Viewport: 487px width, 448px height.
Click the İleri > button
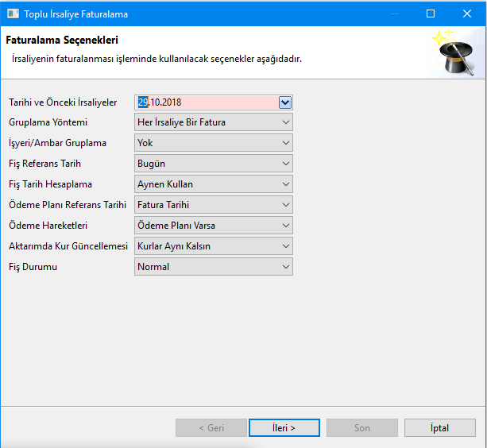click(284, 428)
